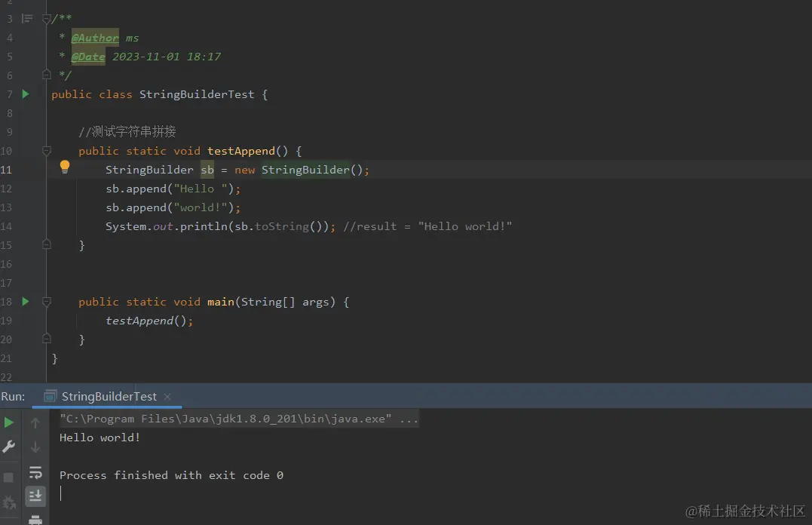Screen dimensions: 812x525
Task: Close the StringBuilderTest run tab
Action: click(x=167, y=397)
